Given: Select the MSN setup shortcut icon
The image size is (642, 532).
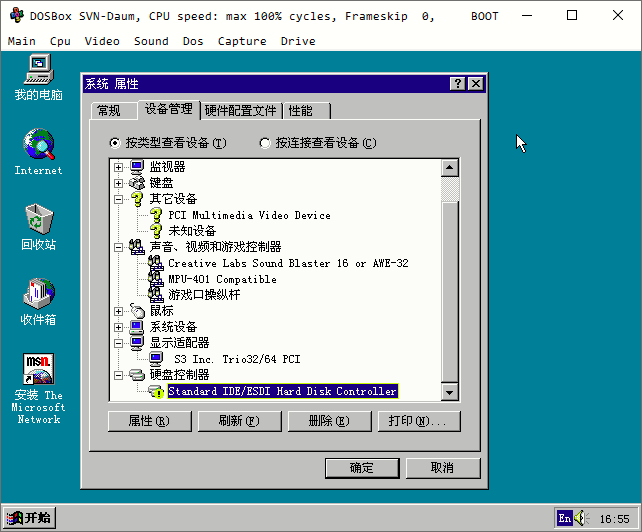Looking at the screenshot, I should pyautogui.click(x=38, y=368).
